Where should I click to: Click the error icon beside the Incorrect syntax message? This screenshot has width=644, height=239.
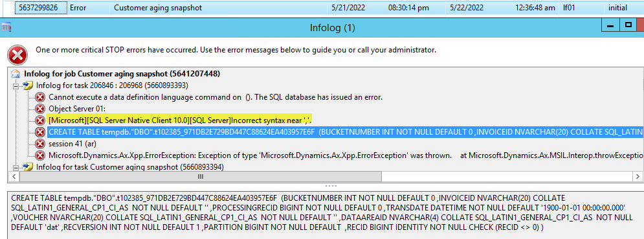click(40, 120)
